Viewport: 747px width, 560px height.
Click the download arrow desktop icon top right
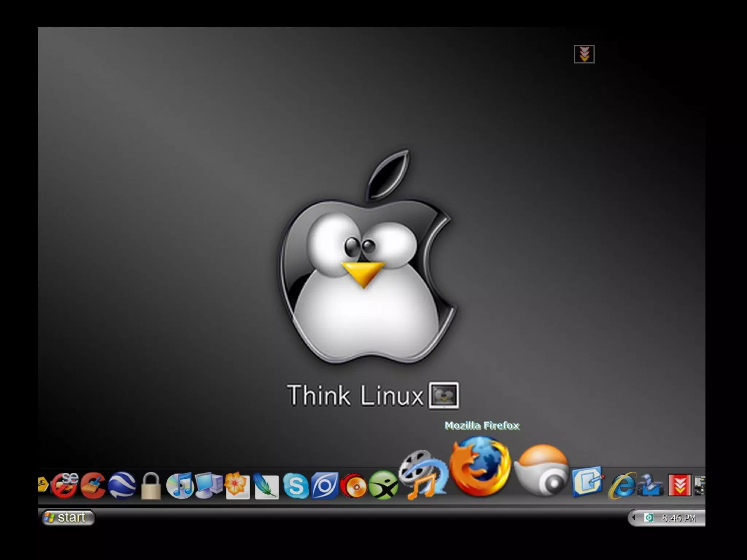(x=584, y=54)
